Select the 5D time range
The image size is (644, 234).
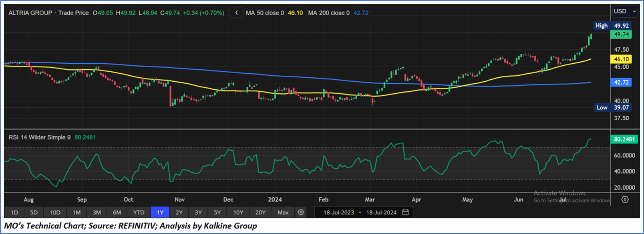(x=34, y=212)
